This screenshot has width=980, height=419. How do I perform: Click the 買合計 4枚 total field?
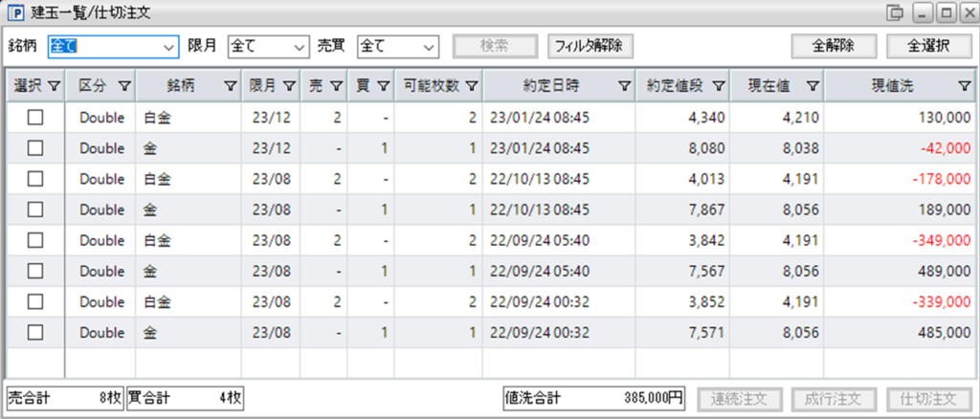point(185,398)
